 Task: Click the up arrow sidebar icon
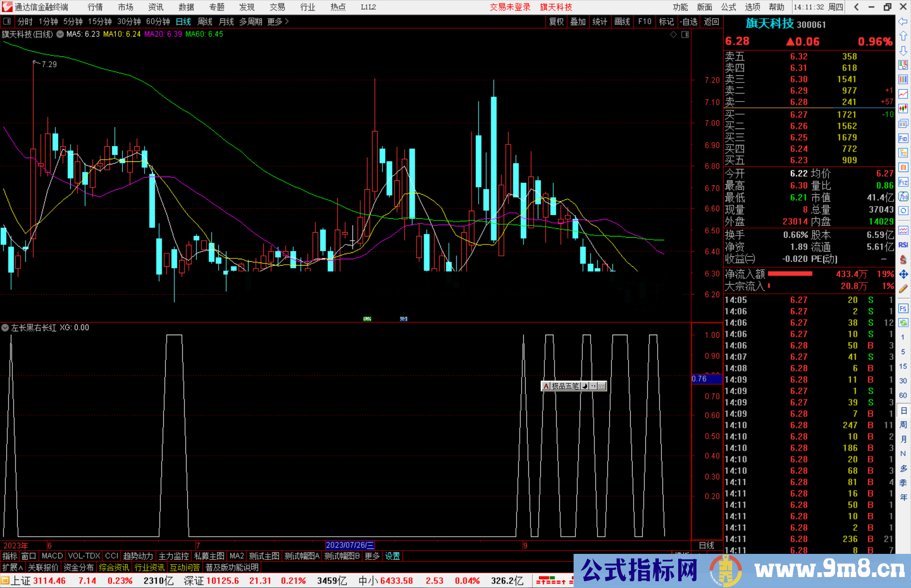(x=903, y=36)
